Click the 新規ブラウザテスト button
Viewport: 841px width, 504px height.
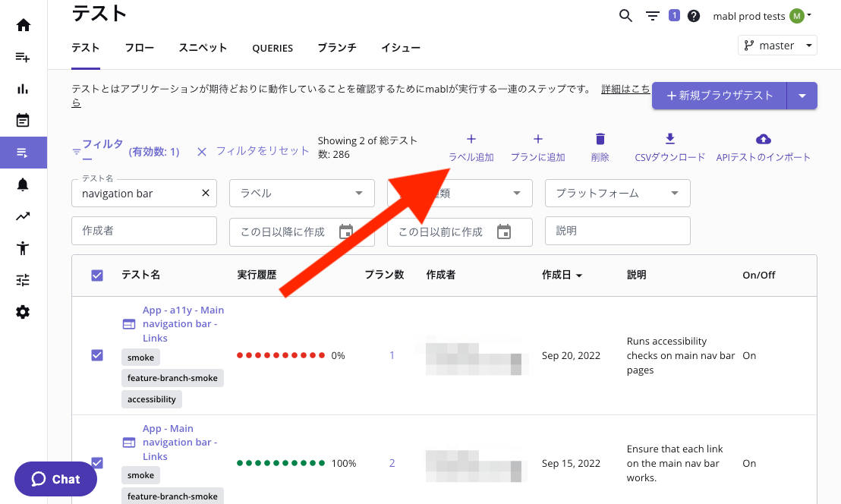click(720, 96)
